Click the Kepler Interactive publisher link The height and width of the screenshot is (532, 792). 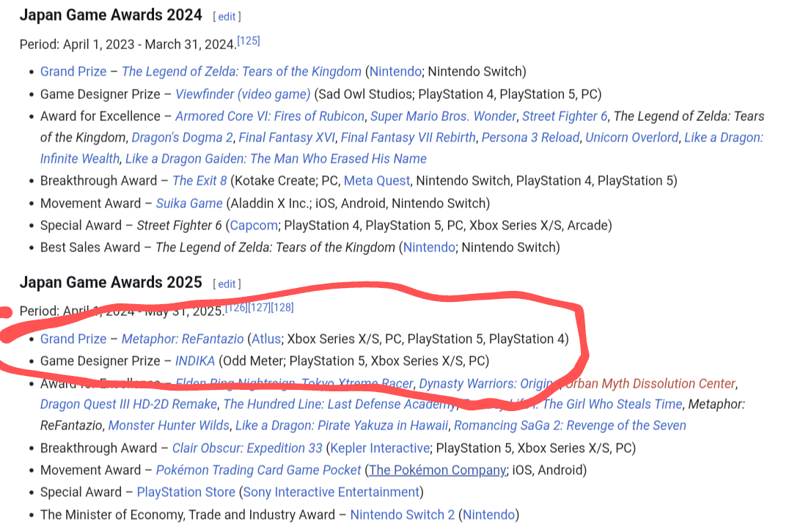click(380, 448)
